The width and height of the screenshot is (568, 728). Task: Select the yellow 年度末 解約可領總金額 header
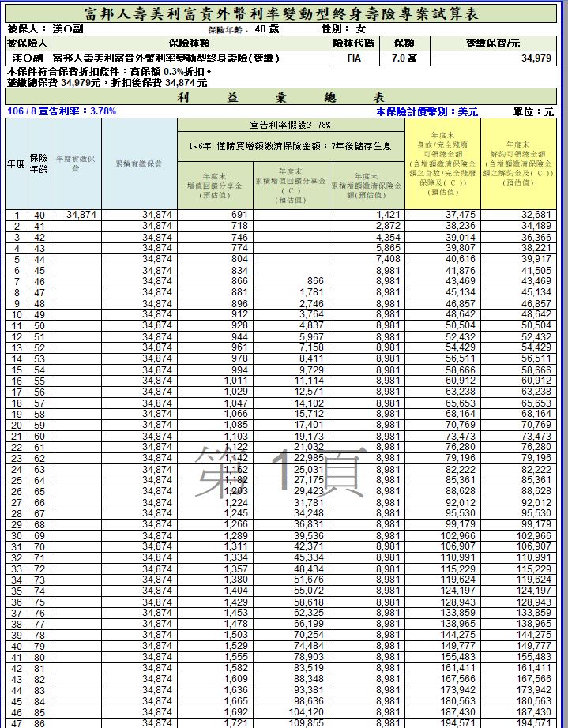click(518, 164)
